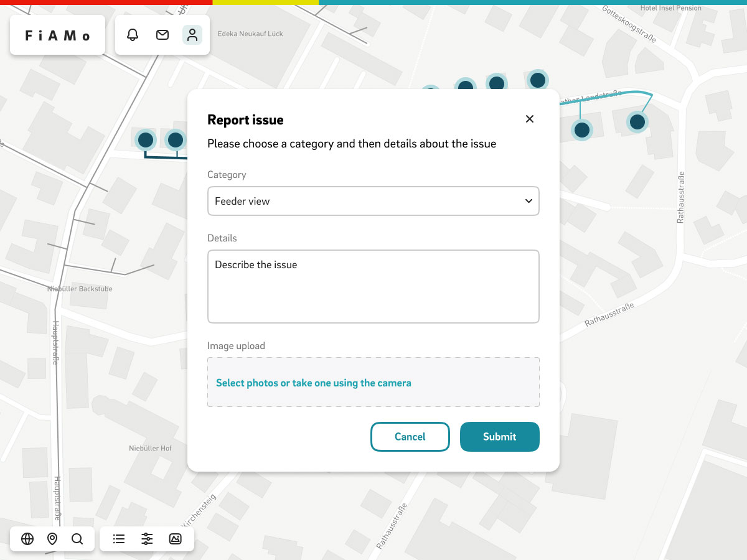This screenshot has height=560, width=747.
Task: Open the filter sliders icon
Action: (x=147, y=539)
